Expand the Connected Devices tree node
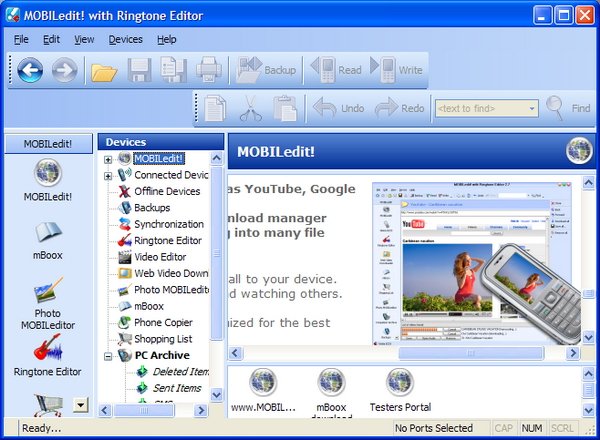600x440 pixels. 108,176
